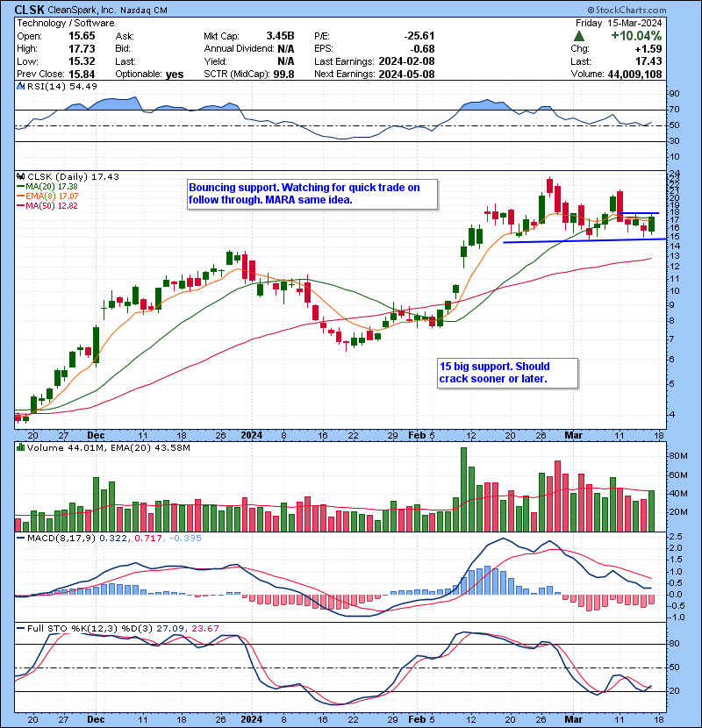Image resolution: width=702 pixels, height=728 pixels.
Task: Select the MA(20) 17.38 legend entry
Action: tap(47, 187)
